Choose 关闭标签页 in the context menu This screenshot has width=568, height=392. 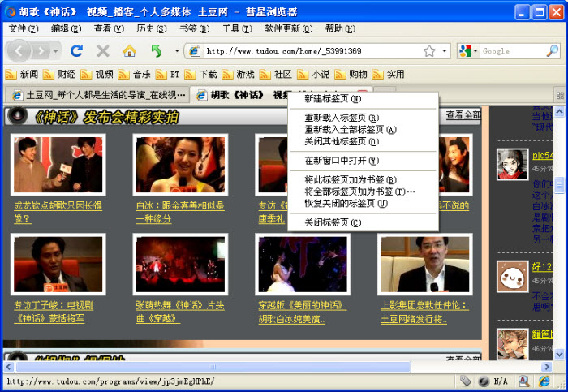[363, 222]
